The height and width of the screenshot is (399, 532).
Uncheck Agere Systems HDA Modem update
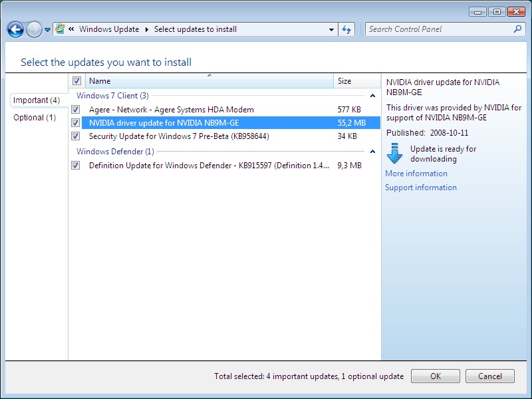click(x=76, y=110)
